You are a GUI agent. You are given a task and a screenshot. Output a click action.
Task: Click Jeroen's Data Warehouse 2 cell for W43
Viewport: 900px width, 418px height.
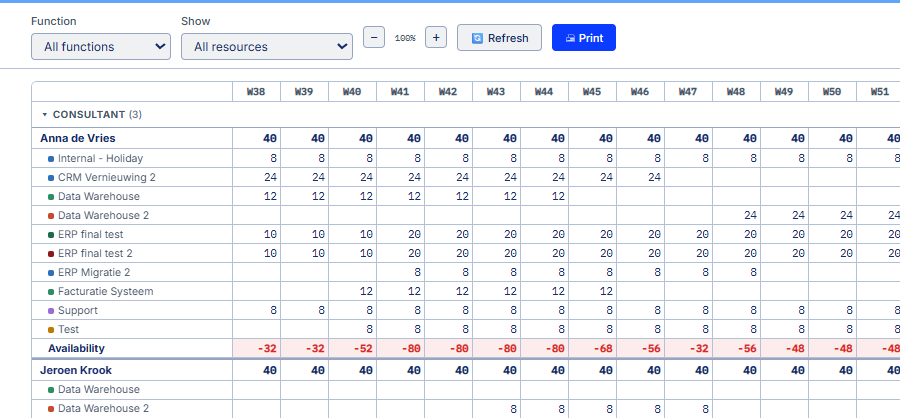tap(496, 409)
